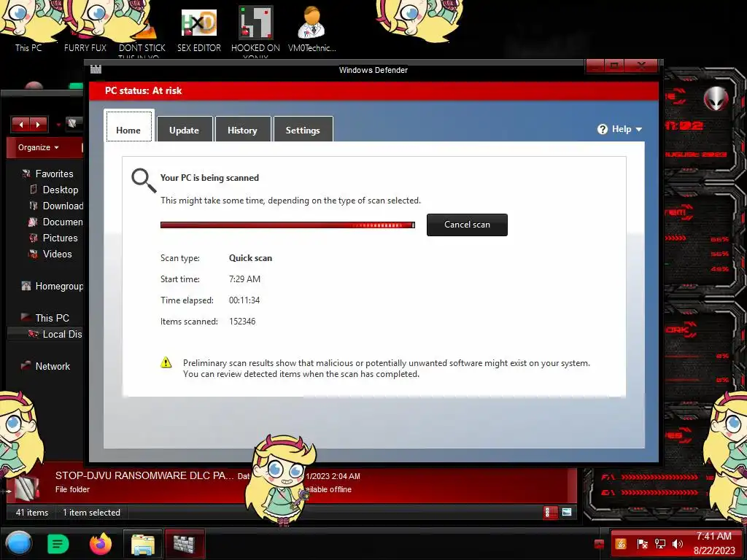Open the HOOKED ON XONIX desktop icon
Viewport: 747px width, 560px height.
tap(256, 23)
